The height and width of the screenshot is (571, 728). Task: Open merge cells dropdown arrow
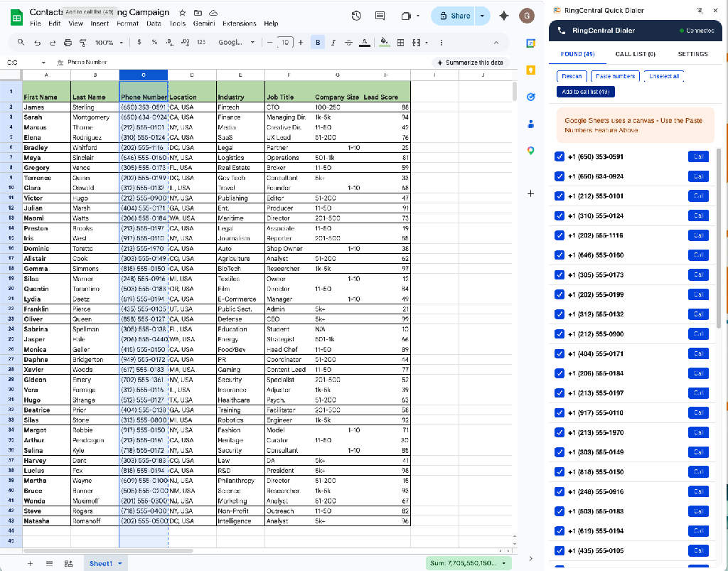click(427, 42)
